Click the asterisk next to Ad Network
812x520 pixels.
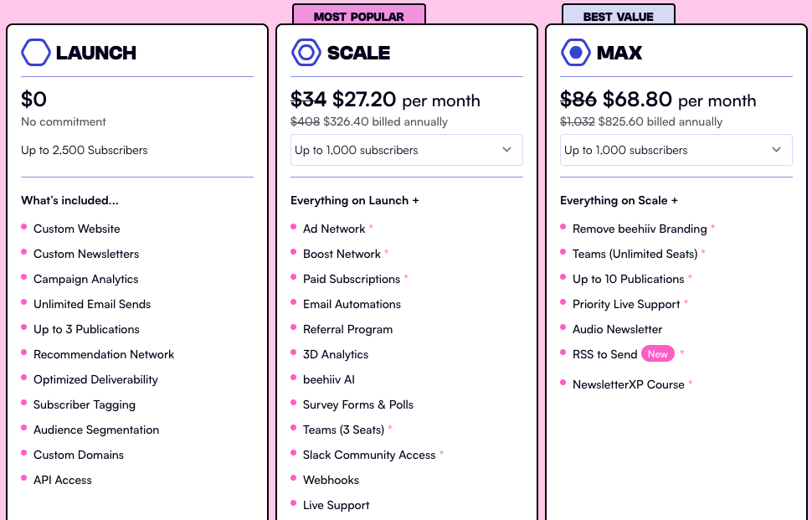(x=371, y=229)
